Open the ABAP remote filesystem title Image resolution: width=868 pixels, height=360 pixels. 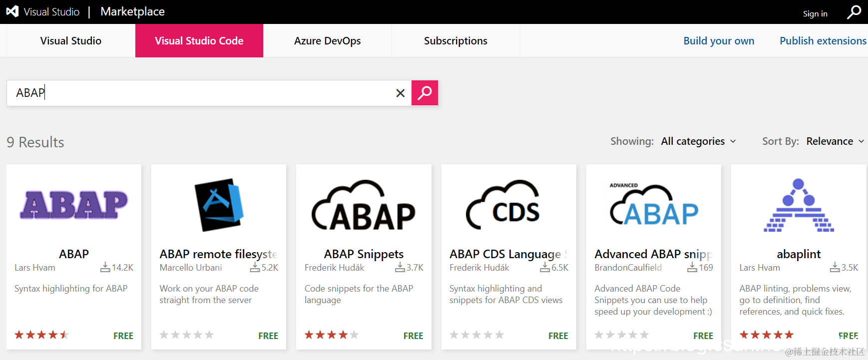click(x=218, y=254)
